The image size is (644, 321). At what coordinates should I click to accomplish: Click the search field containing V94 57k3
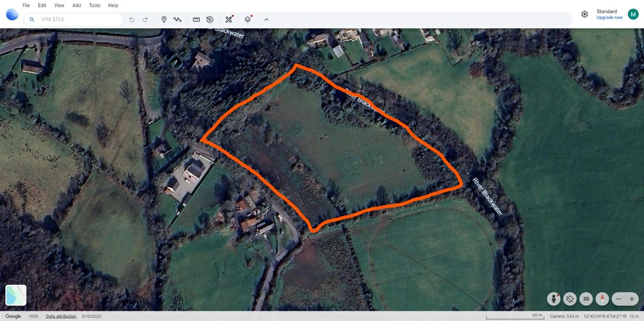tap(74, 19)
